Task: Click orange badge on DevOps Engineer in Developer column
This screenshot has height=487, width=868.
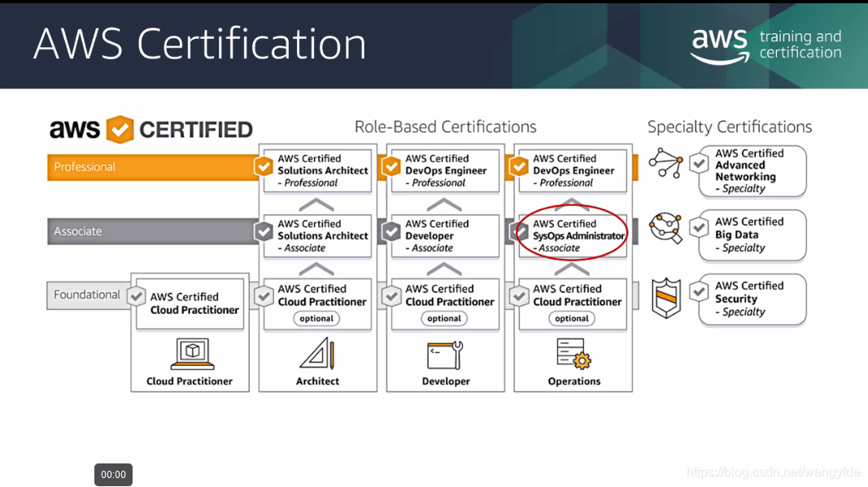Action: pos(391,166)
